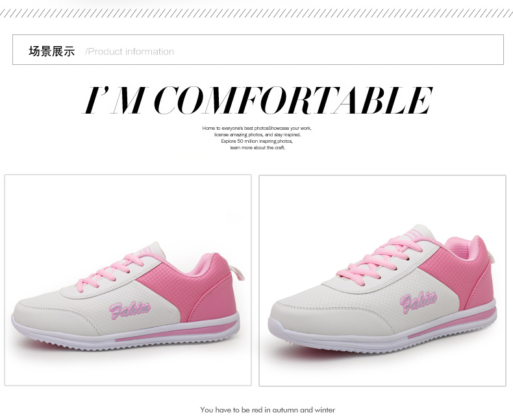The image size is (513, 420).
Task: Click 'You have to be red' caption
Action: 268,410
